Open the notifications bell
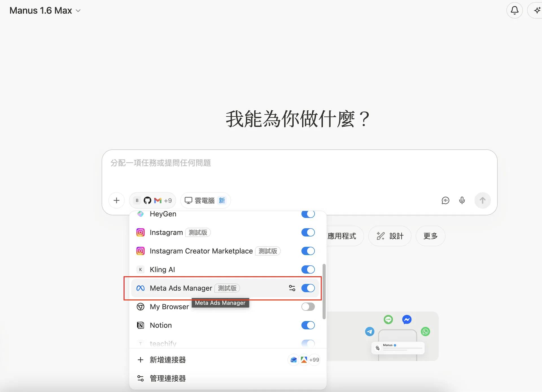 (514, 11)
